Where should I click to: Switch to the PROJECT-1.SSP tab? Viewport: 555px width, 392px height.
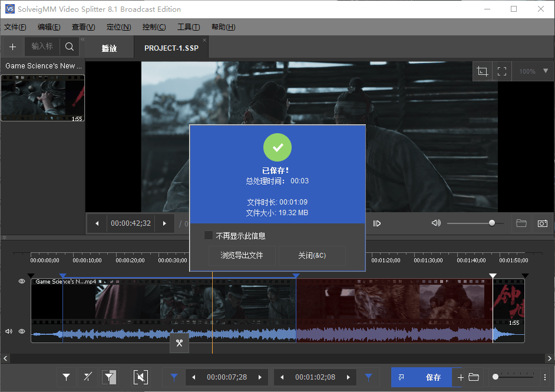[x=171, y=47]
